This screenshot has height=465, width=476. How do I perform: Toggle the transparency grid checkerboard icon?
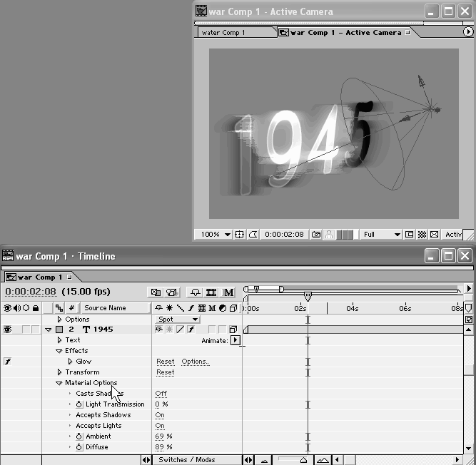coord(422,234)
